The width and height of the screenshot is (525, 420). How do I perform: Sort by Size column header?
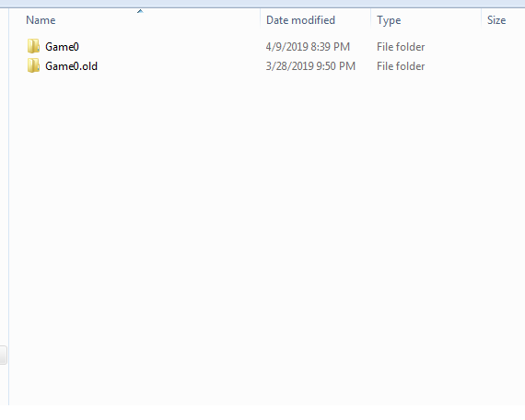click(496, 20)
